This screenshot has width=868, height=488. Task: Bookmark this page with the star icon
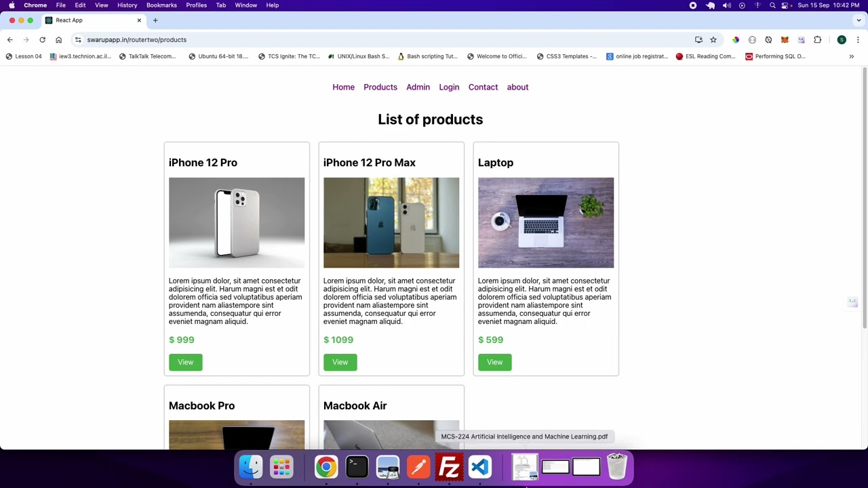pyautogui.click(x=713, y=40)
